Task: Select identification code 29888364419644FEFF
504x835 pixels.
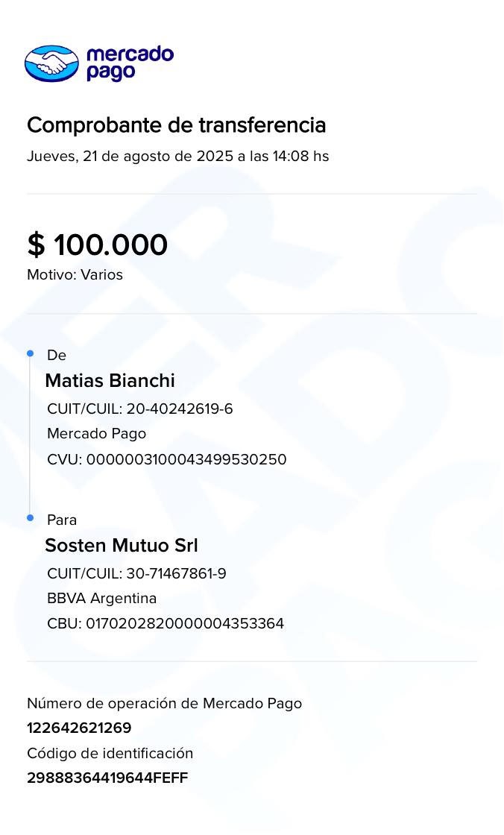Action: [x=107, y=778]
